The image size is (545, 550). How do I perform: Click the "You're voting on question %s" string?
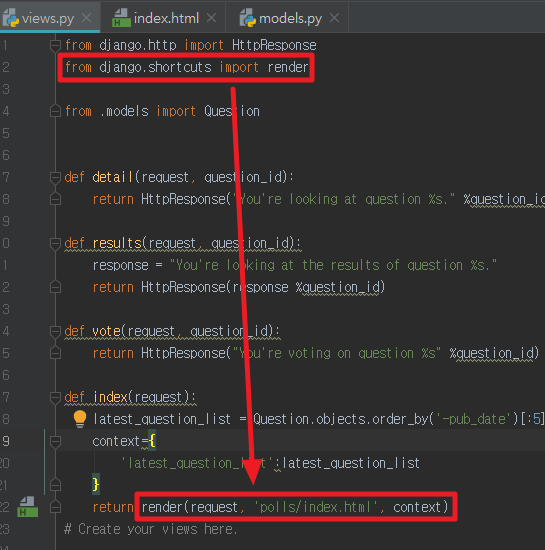tap(337, 353)
